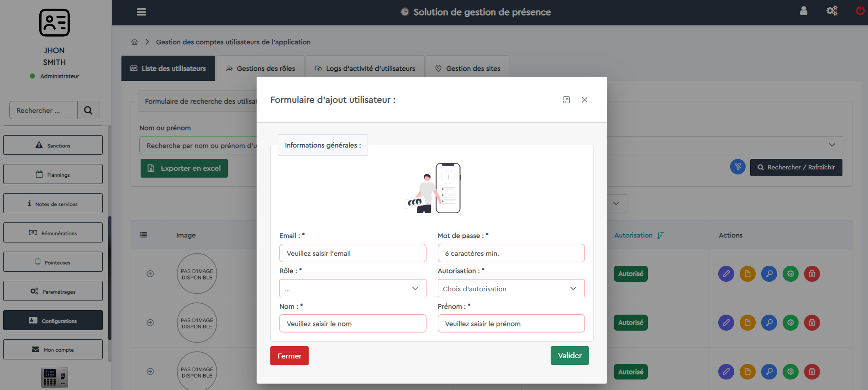Switch to Liste des utilisateurs tab
The height and width of the screenshot is (390, 868).
[x=168, y=69]
